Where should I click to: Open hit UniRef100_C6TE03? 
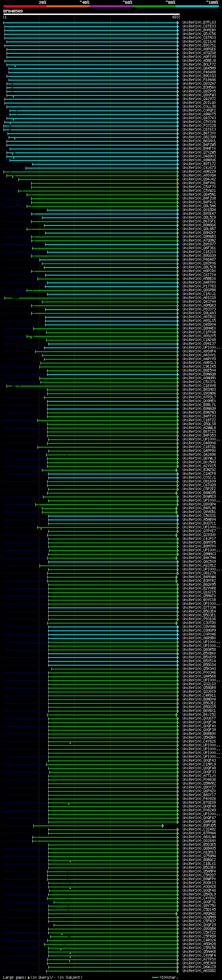tap(199, 26)
